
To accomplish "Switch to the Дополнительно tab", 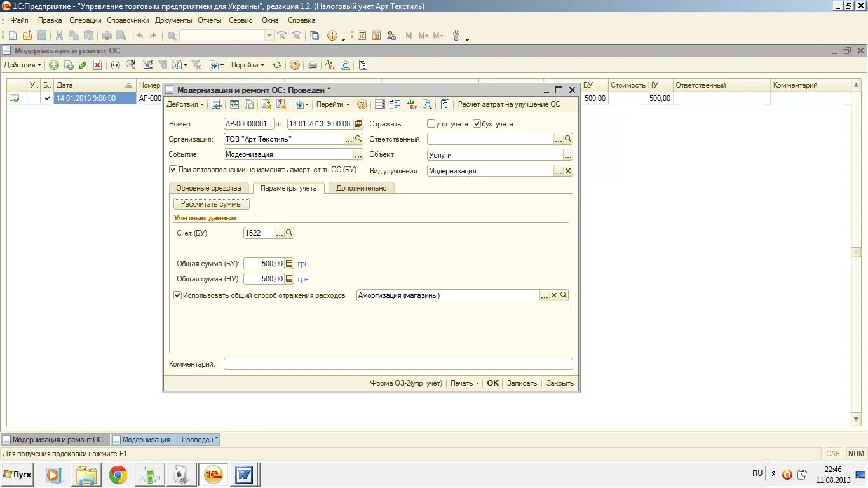I will click(x=361, y=188).
